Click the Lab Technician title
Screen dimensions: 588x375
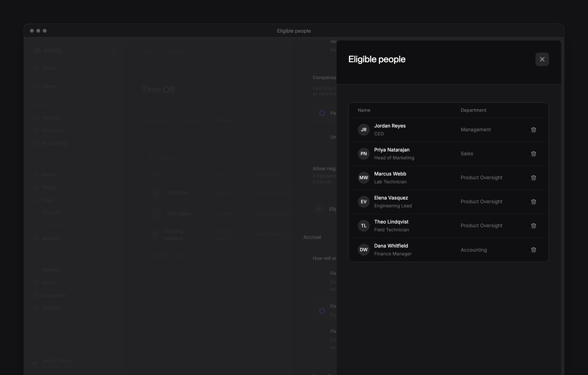coord(390,182)
